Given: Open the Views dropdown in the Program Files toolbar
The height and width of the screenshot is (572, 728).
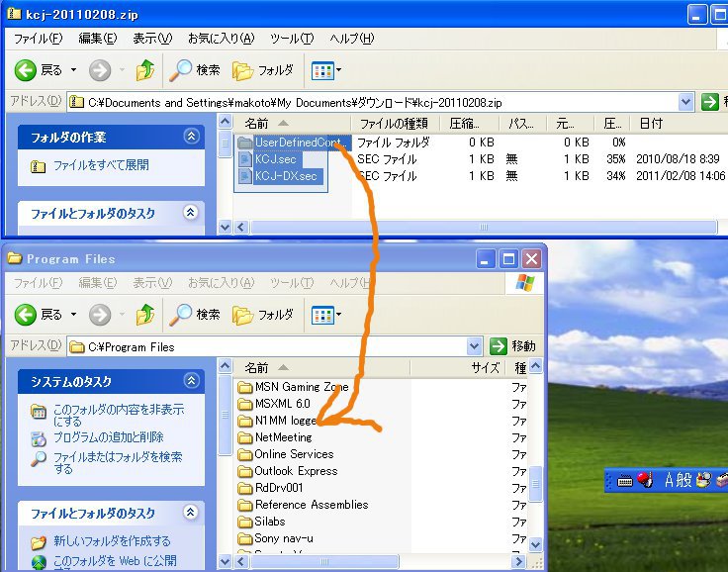Looking at the screenshot, I should (326, 315).
